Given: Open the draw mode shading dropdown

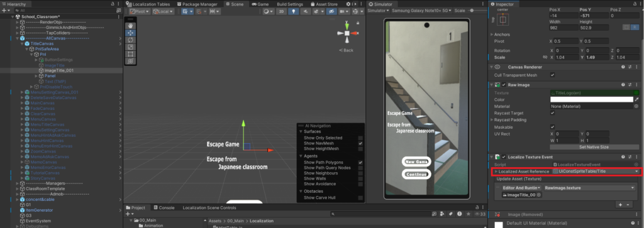Looking at the screenshot, I should [268, 11].
